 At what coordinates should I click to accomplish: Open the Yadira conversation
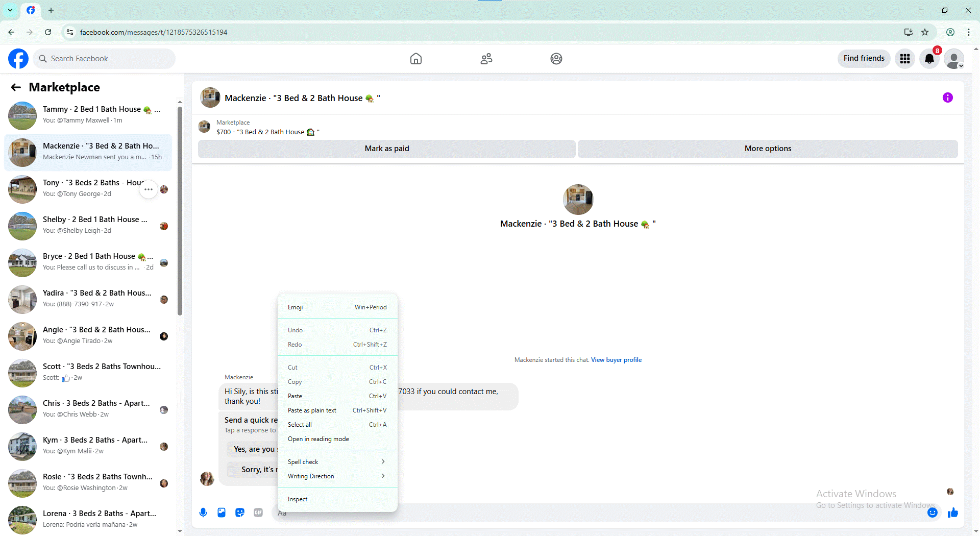pos(88,299)
